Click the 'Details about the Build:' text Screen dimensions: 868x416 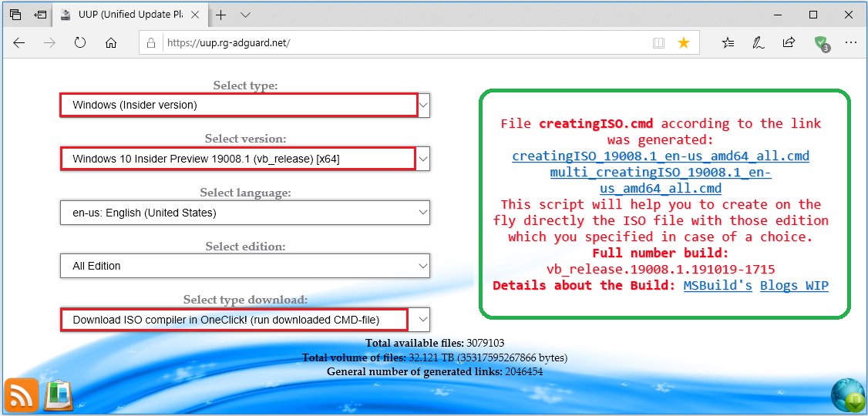pos(584,286)
